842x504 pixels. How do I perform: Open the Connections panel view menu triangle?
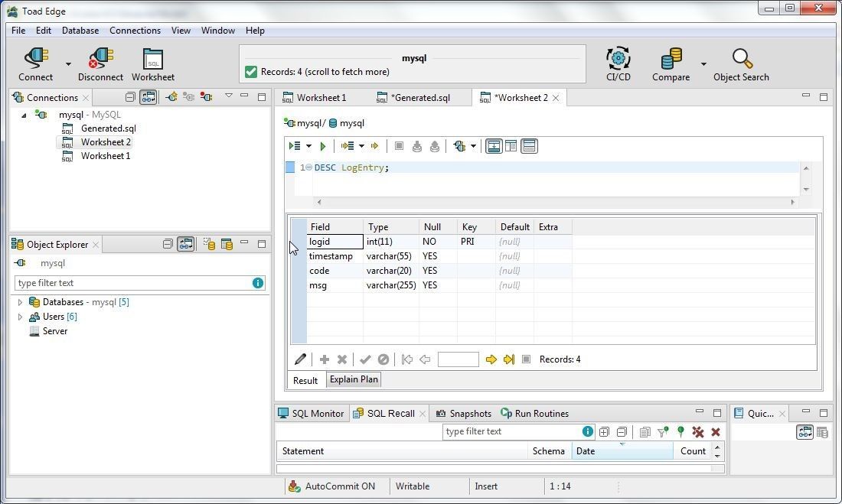coord(229,96)
